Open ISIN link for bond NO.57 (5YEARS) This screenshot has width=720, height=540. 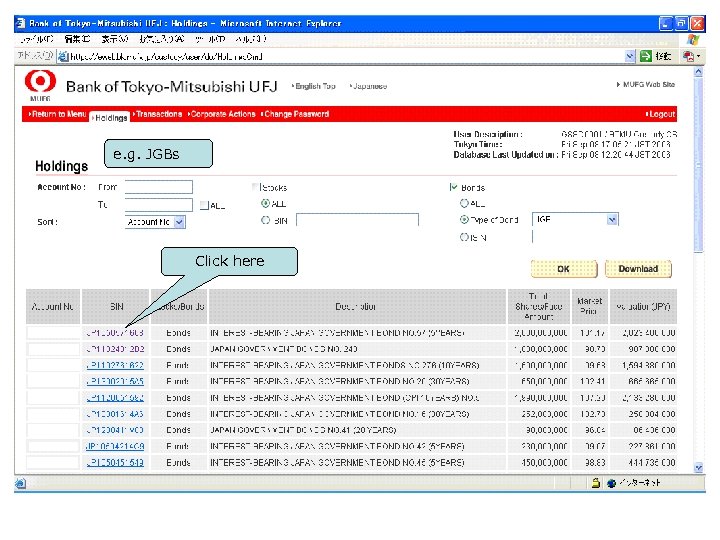pyautogui.click(x=115, y=332)
